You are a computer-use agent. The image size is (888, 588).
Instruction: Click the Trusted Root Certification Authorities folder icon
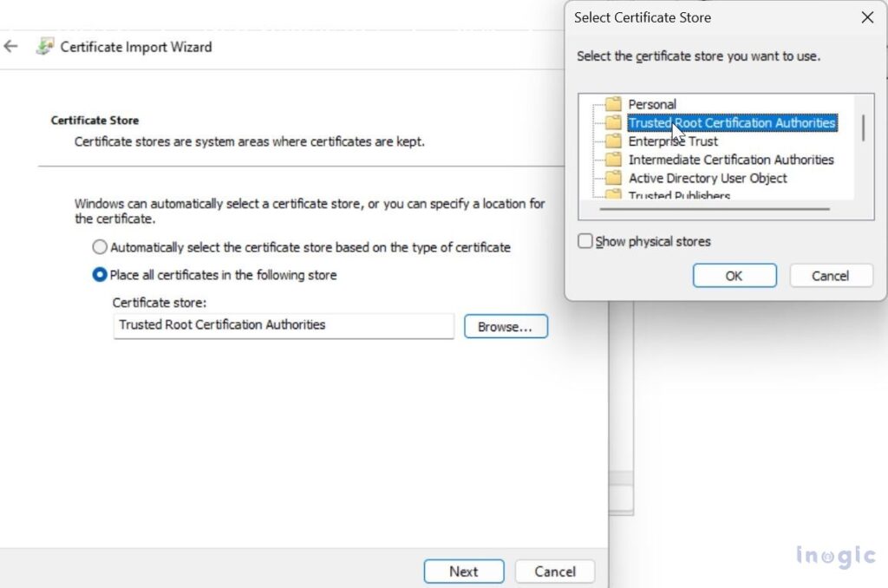613,122
